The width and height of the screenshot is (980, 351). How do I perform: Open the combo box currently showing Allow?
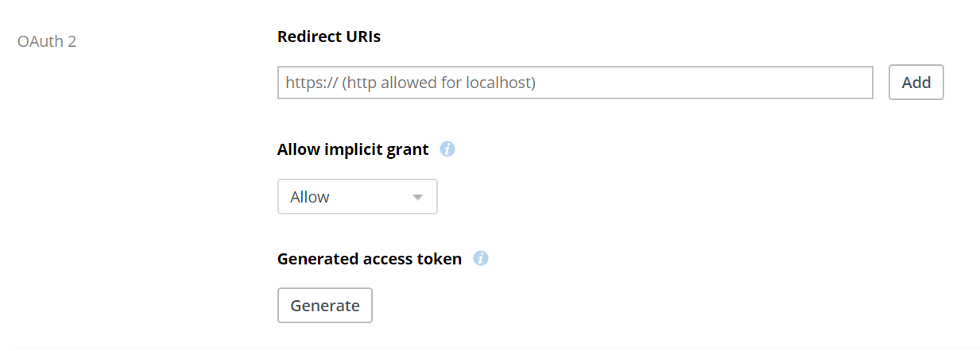pos(358,197)
